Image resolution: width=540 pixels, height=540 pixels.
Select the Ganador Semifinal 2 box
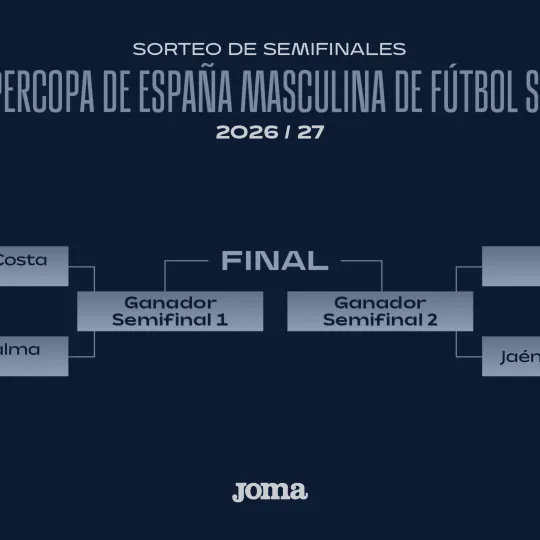[x=380, y=311]
